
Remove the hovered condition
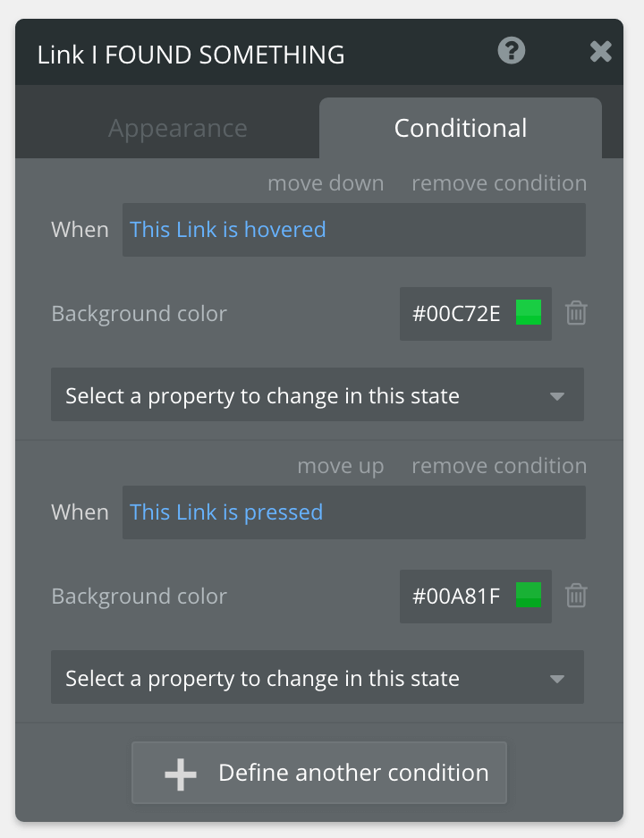pyautogui.click(x=498, y=182)
